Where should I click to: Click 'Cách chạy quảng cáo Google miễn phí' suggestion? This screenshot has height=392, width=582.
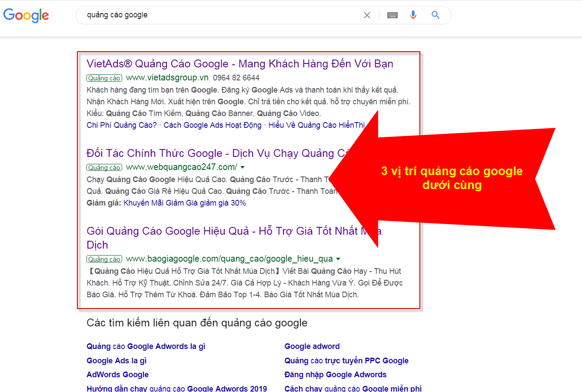click(353, 388)
